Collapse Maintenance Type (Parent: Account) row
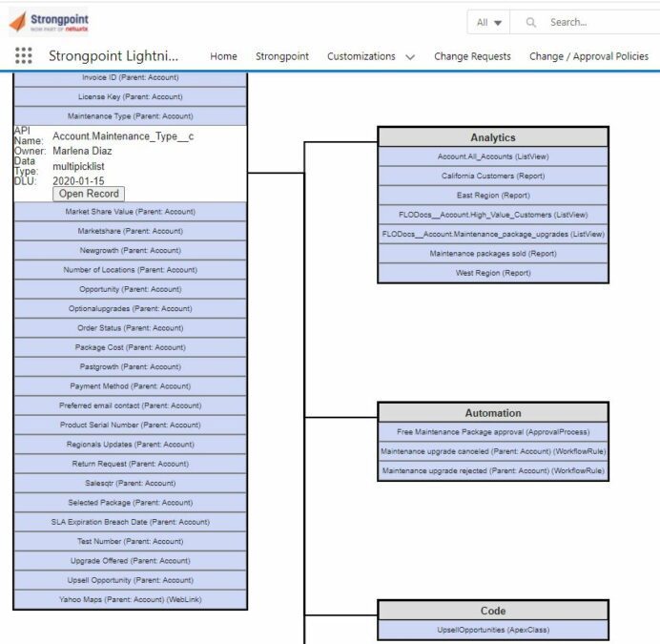The height and width of the screenshot is (644, 660). pos(131,116)
